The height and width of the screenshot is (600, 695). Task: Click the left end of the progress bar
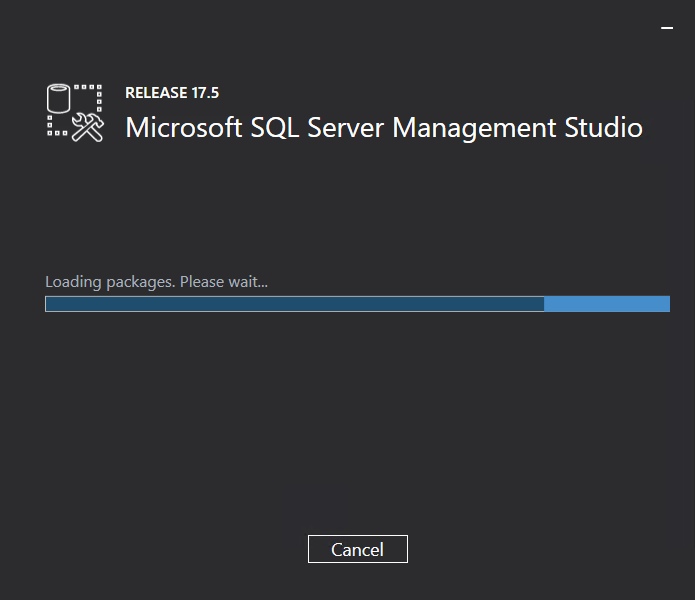coord(48,304)
